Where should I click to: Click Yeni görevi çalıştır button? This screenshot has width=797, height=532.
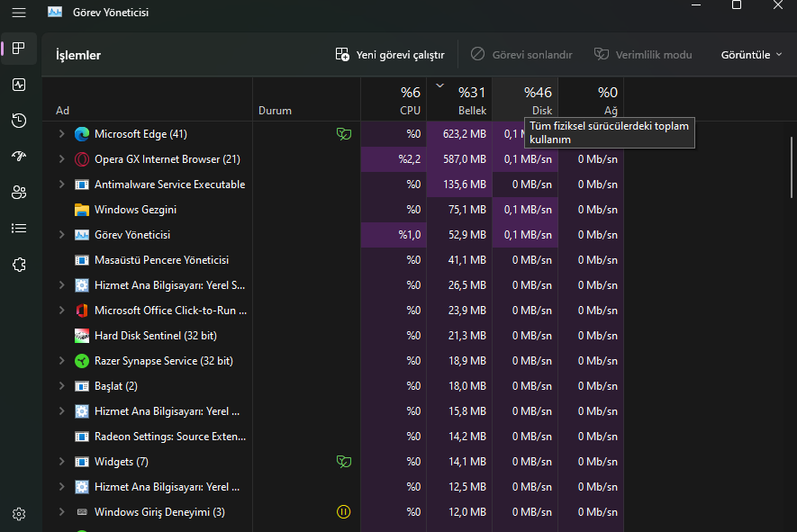click(x=390, y=55)
